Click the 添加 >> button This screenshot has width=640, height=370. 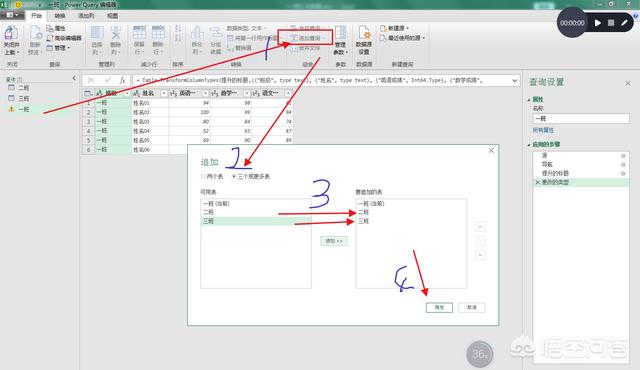[x=334, y=241]
